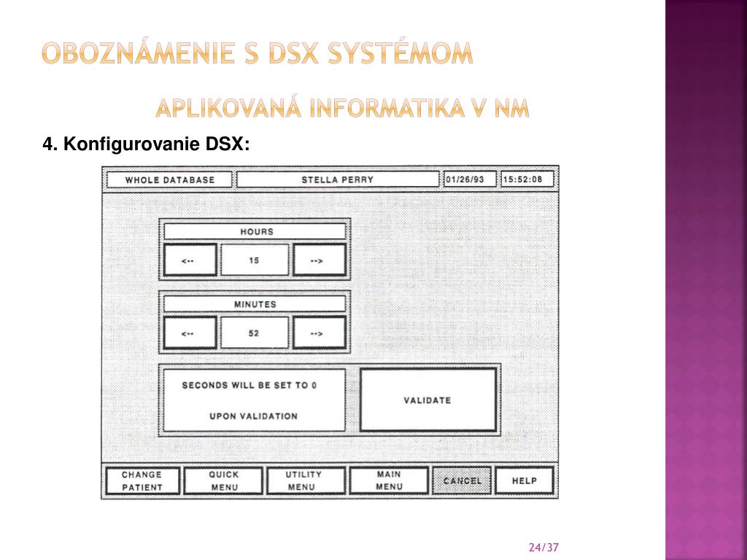Open the Change Patient option
Screen dimensions: 747x560
tap(142, 481)
